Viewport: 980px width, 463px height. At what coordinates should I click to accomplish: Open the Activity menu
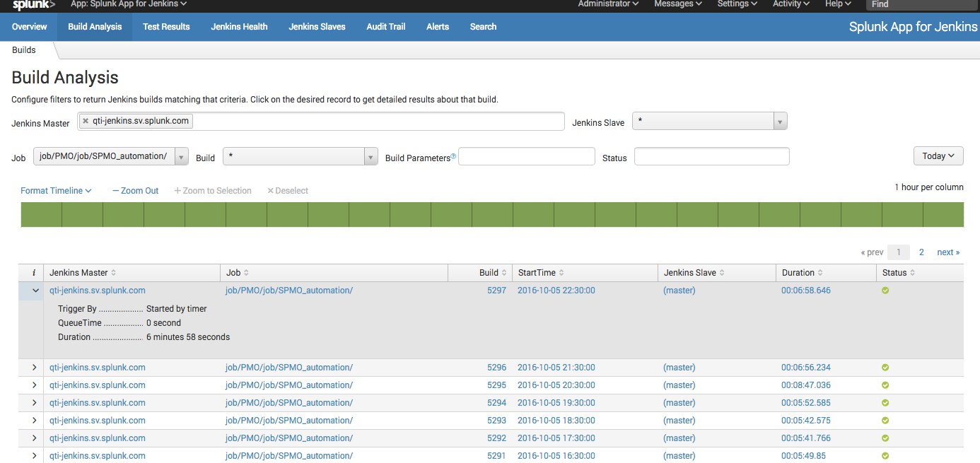[791, 4]
